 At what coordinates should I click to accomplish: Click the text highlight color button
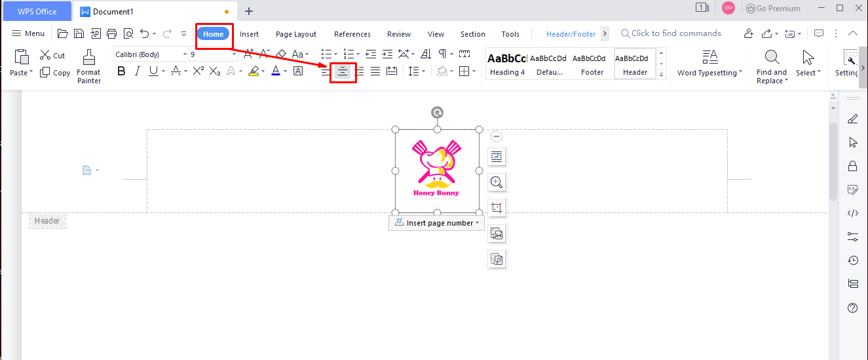coord(254,71)
